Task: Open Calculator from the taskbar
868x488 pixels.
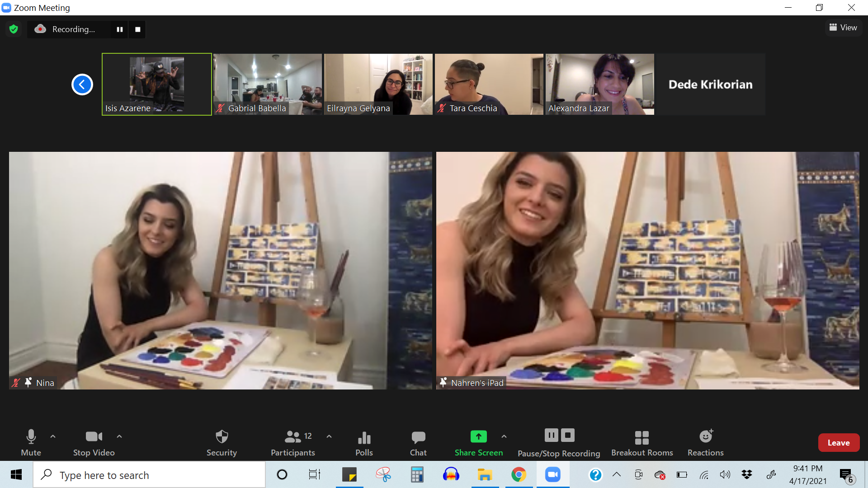Action: 417,474
